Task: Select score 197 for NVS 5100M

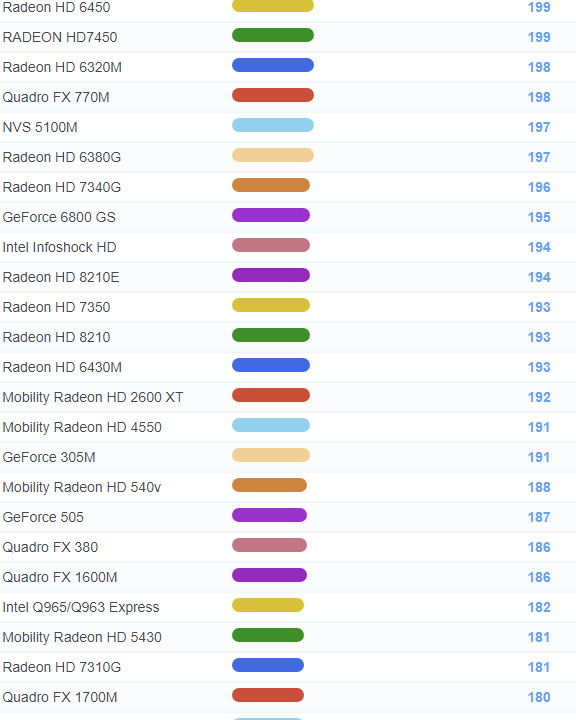Action: 539,127
